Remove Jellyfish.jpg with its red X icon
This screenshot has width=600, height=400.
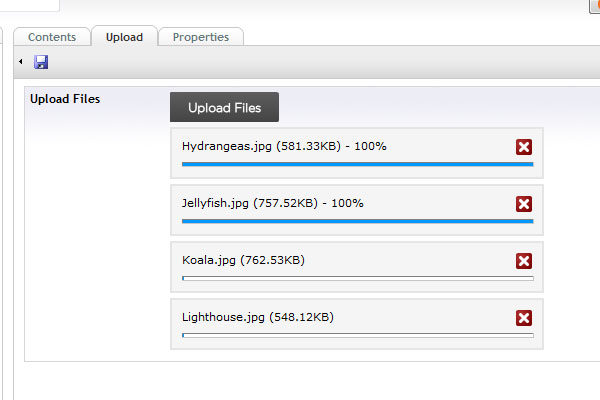pos(523,204)
